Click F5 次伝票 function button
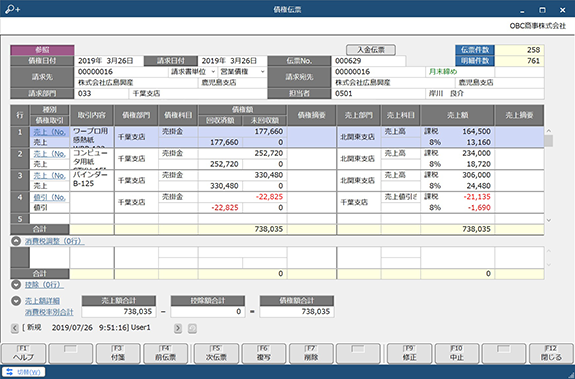The width and height of the screenshot is (575, 379). tap(216, 354)
